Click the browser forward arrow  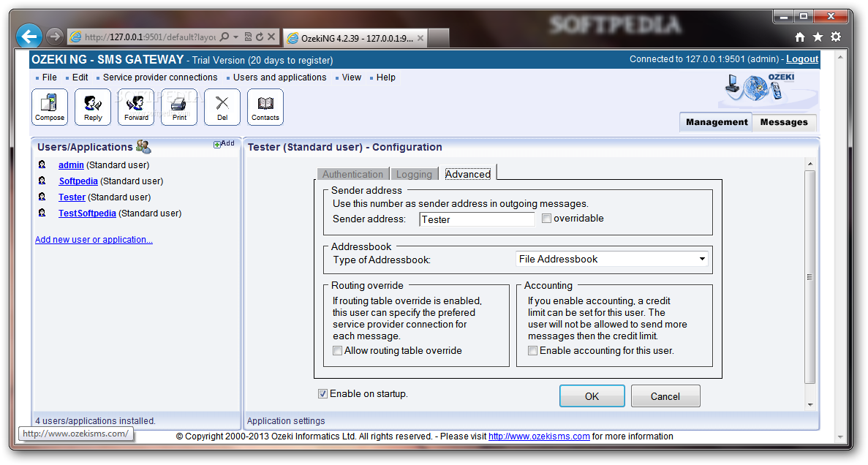point(54,37)
